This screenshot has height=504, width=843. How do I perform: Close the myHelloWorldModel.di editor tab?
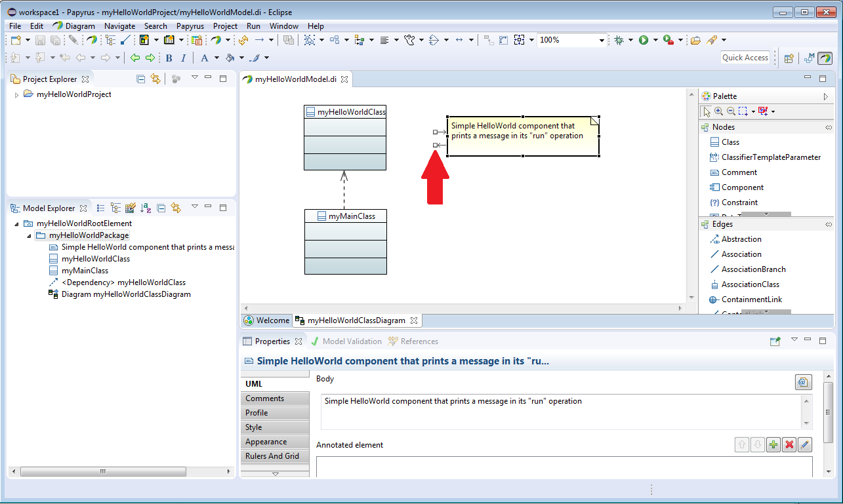point(344,79)
